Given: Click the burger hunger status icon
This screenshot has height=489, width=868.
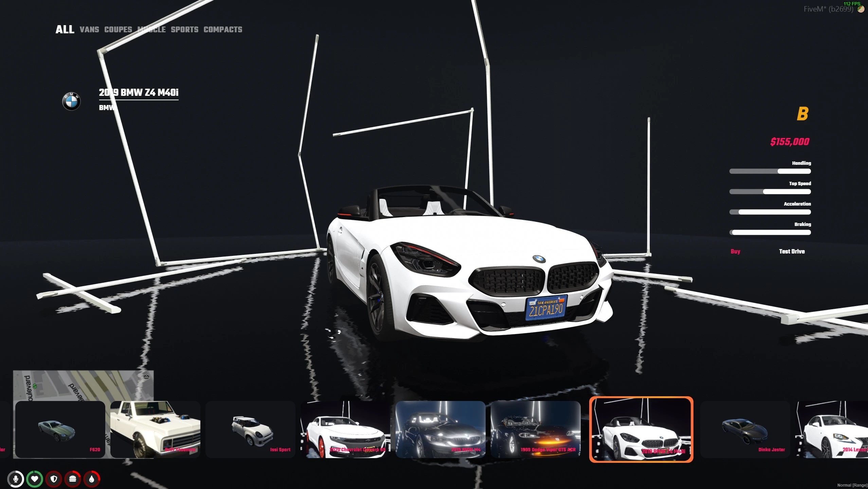Looking at the screenshot, I should click(73, 479).
